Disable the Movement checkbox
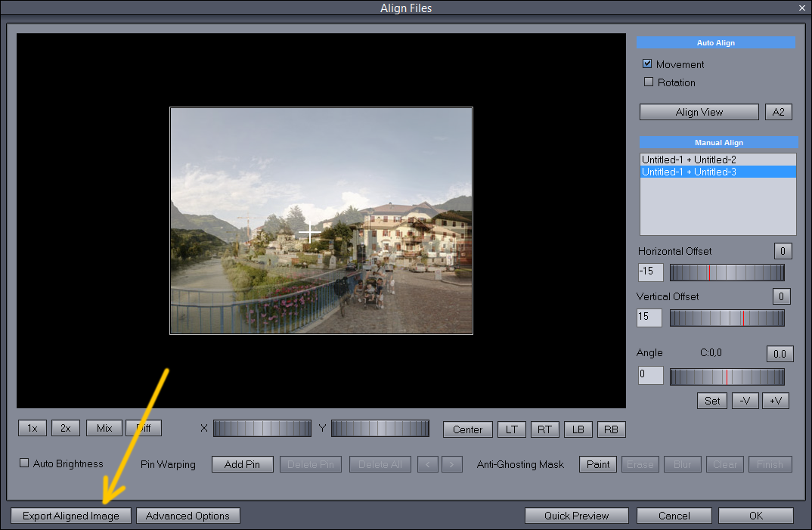 pos(647,64)
